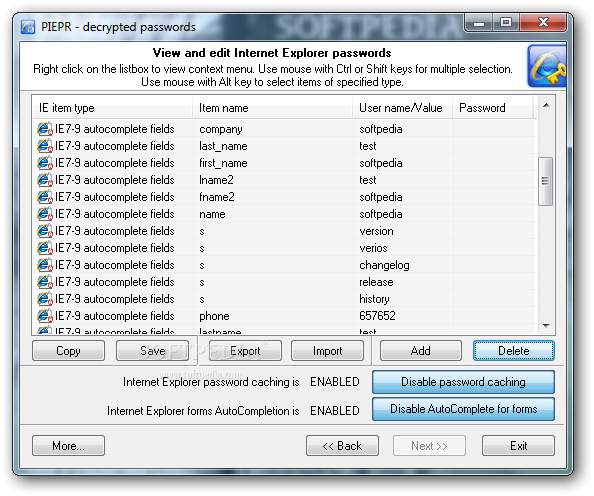Click the IE icon in the name row
Image resolution: width=594 pixels, height=496 pixels.
[45, 214]
